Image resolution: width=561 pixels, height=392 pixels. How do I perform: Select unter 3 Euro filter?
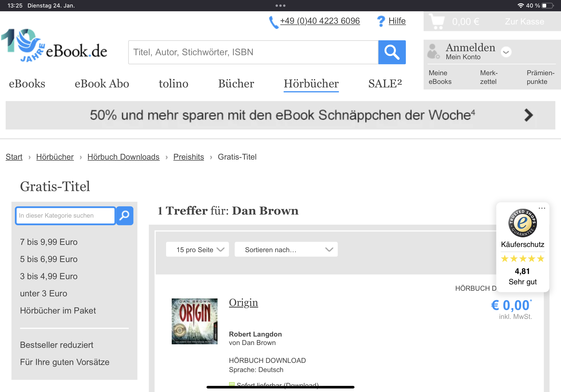[x=43, y=293]
